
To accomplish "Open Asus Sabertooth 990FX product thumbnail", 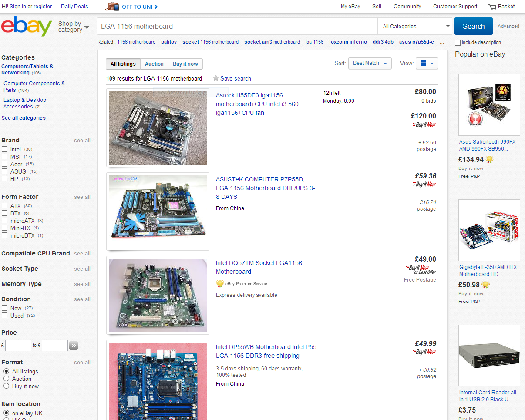I will (x=489, y=105).
